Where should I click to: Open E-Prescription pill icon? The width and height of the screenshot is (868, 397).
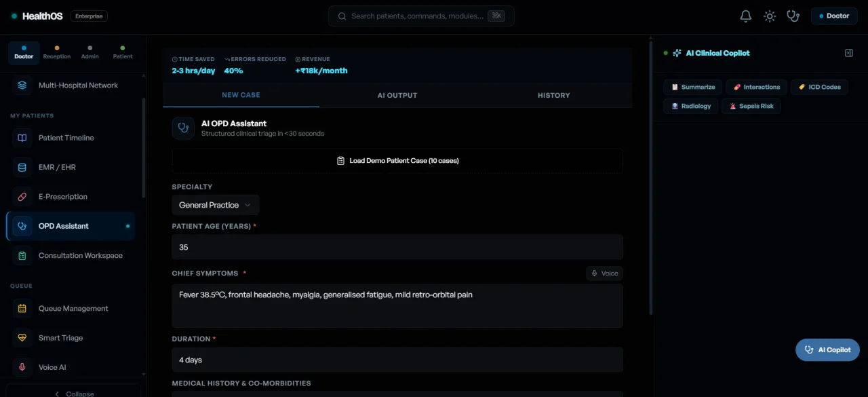(x=22, y=197)
